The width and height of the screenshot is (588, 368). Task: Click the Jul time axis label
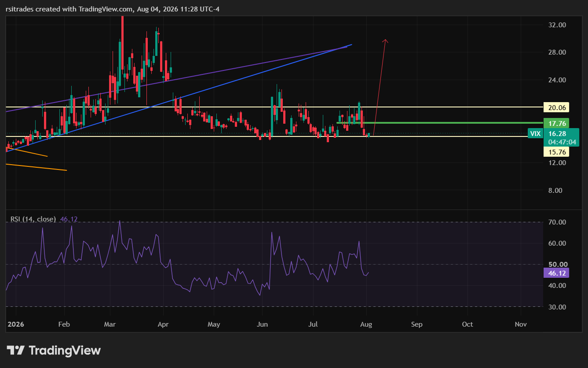(x=314, y=324)
